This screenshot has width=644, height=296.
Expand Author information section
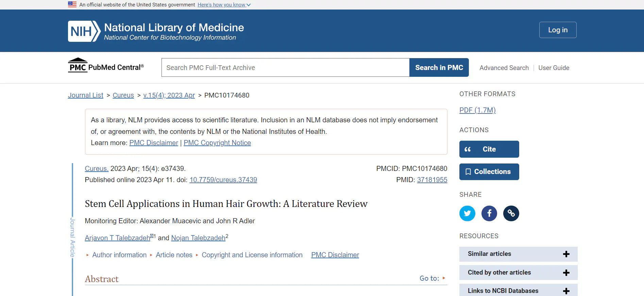[x=119, y=255]
